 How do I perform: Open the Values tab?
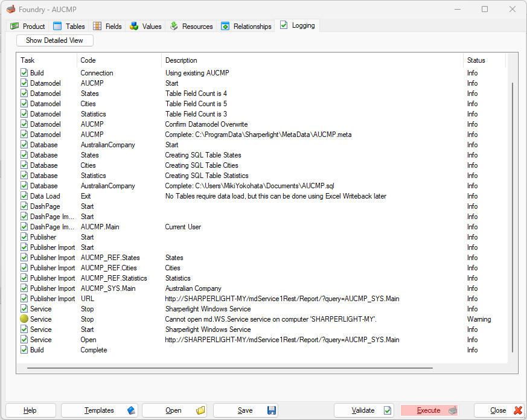(145, 26)
